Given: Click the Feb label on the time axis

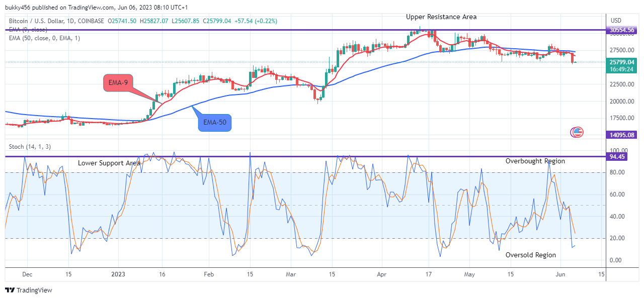Looking at the screenshot, I should coord(209,274).
